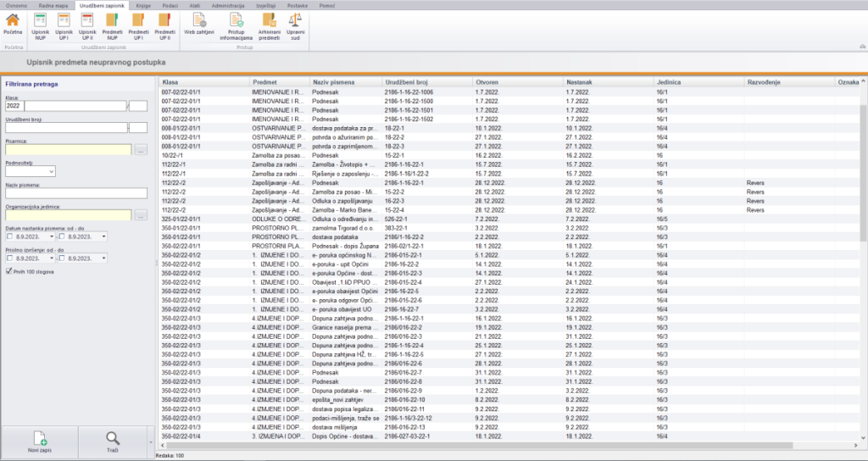
Task: Open the Početna home icon
Action: pyautogui.click(x=12, y=25)
